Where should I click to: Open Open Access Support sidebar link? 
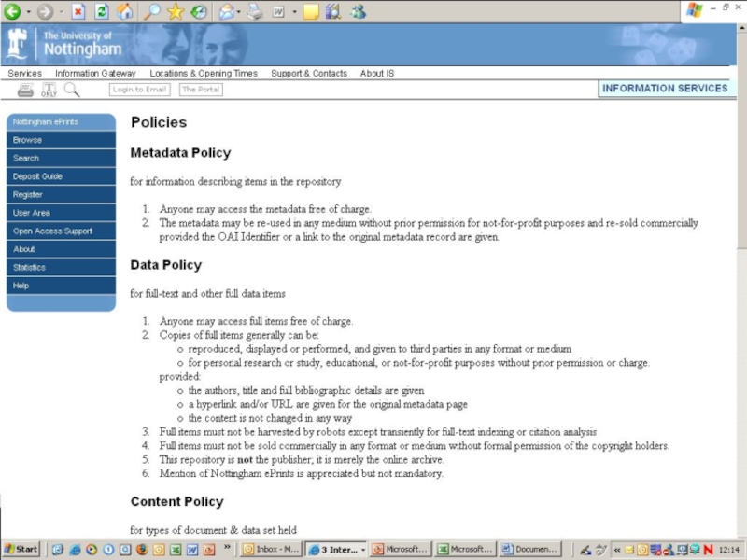pos(61,231)
